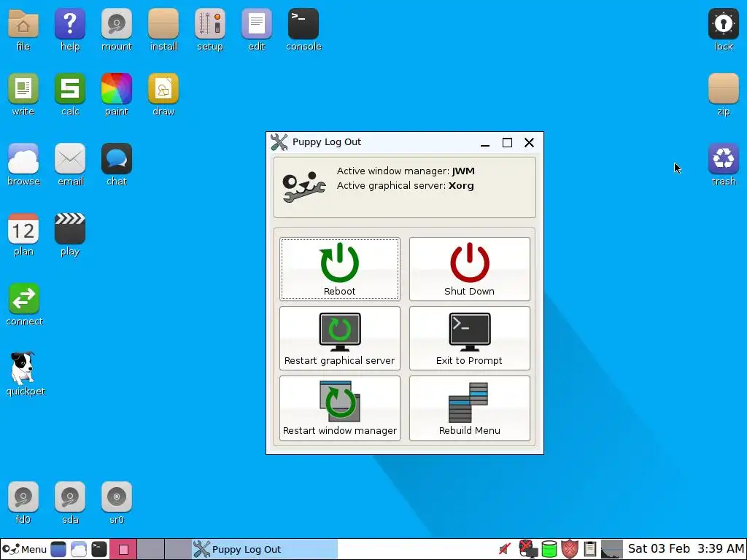Click the network disconnected tray icon
This screenshot has width=747, height=560.
click(528, 550)
